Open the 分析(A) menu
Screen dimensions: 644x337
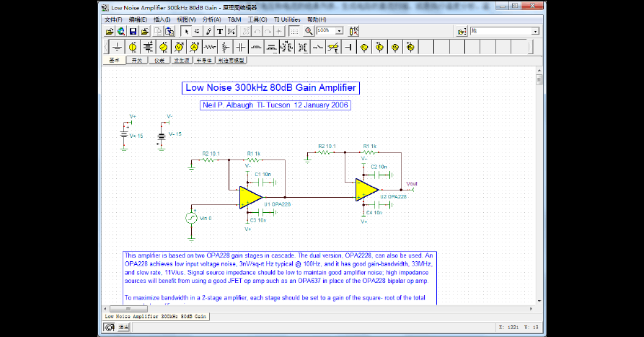[x=211, y=19]
